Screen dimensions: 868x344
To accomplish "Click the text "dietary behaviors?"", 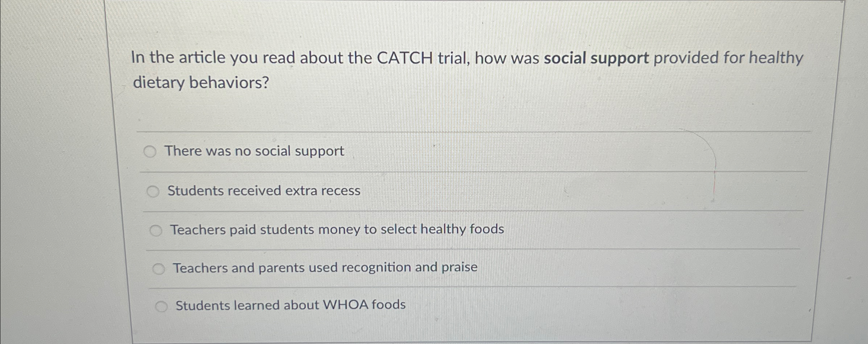I will pos(201,83).
